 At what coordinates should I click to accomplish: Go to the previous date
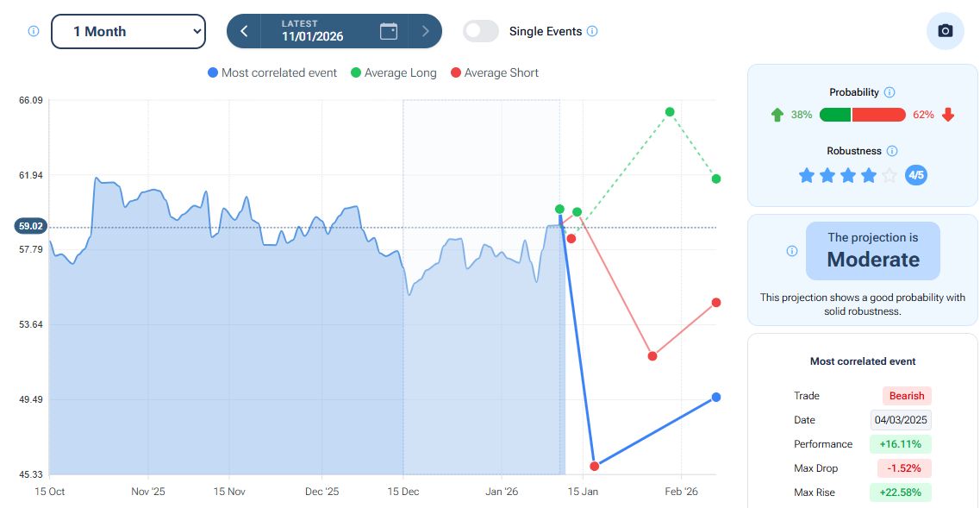click(x=244, y=31)
